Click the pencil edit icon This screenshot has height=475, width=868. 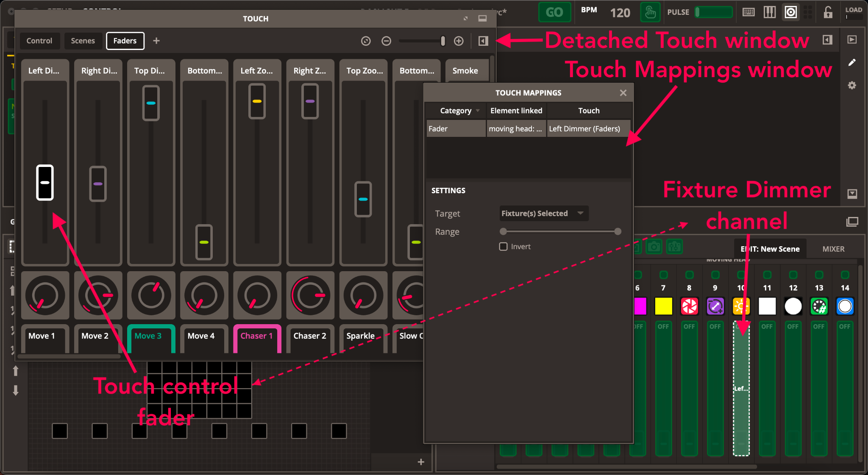[x=852, y=63]
